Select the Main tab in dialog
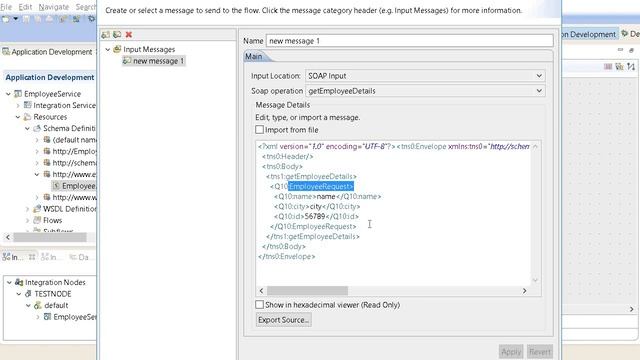The height and width of the screenshot is (360, 640). [254, 56]
